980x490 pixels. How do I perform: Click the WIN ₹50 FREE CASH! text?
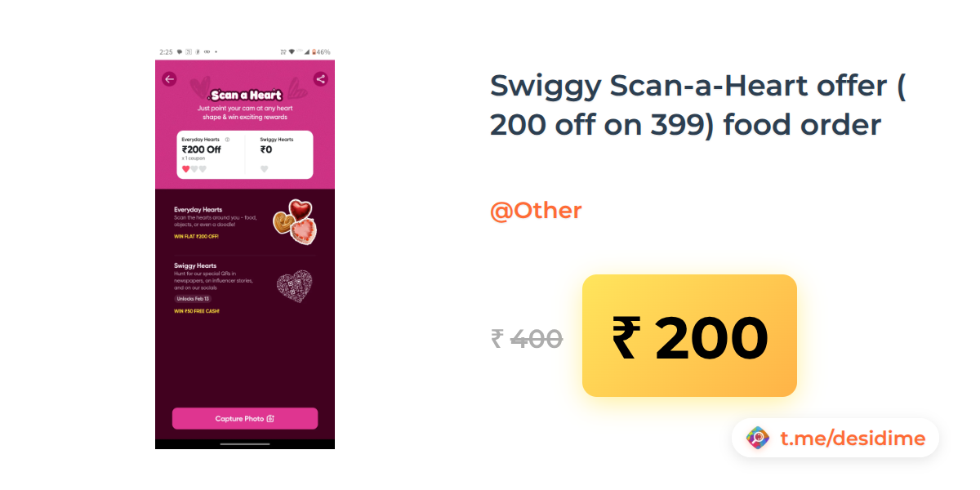click(197, 311)
